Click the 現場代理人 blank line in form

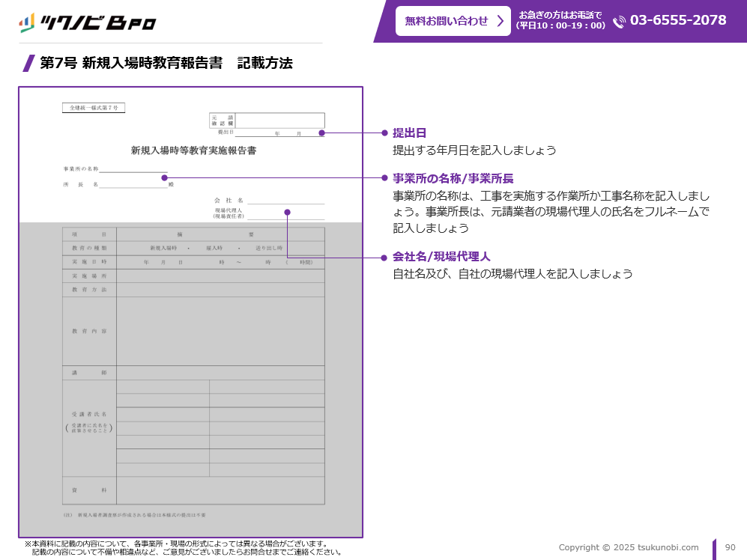click(x=286, y=216)
